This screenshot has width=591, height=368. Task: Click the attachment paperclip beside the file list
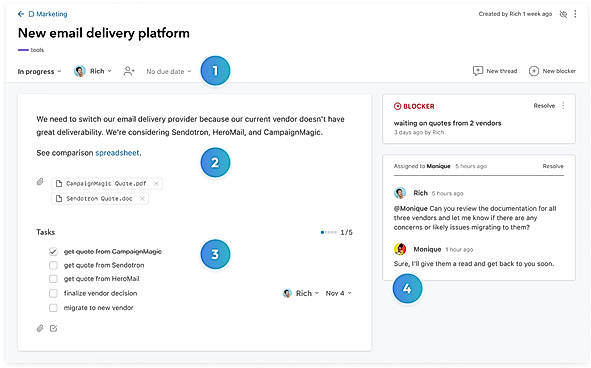click(40, 182)
